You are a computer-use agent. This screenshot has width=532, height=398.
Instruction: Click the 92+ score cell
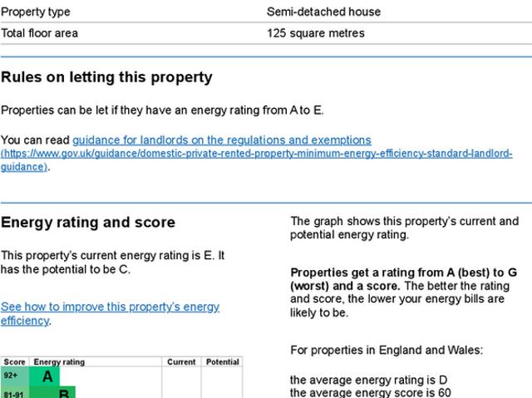tap(12, 376)
